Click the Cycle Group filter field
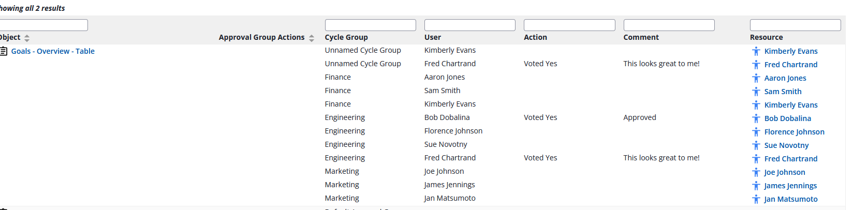The width and height of the screenshot is (868, 210). click(x=370, y=25)
